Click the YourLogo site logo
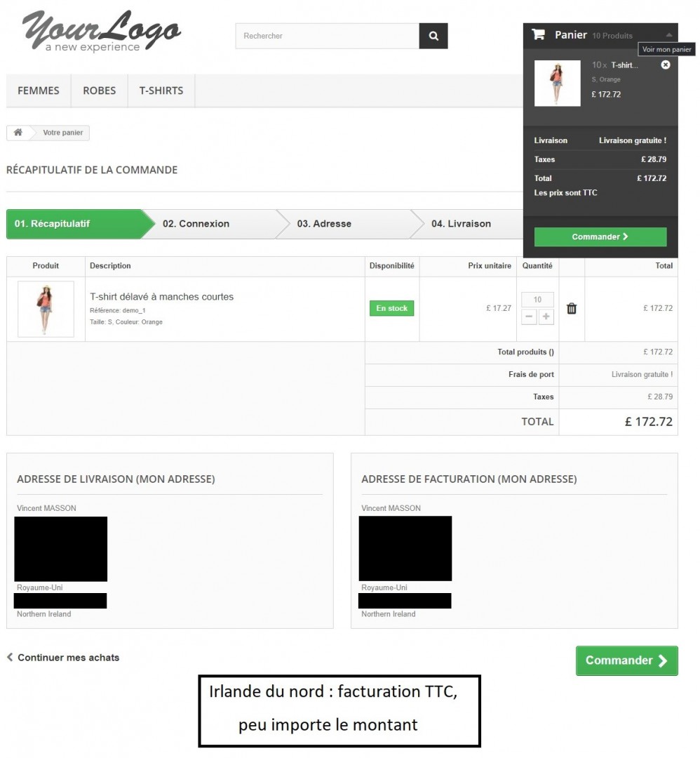 tap(102, 31)
